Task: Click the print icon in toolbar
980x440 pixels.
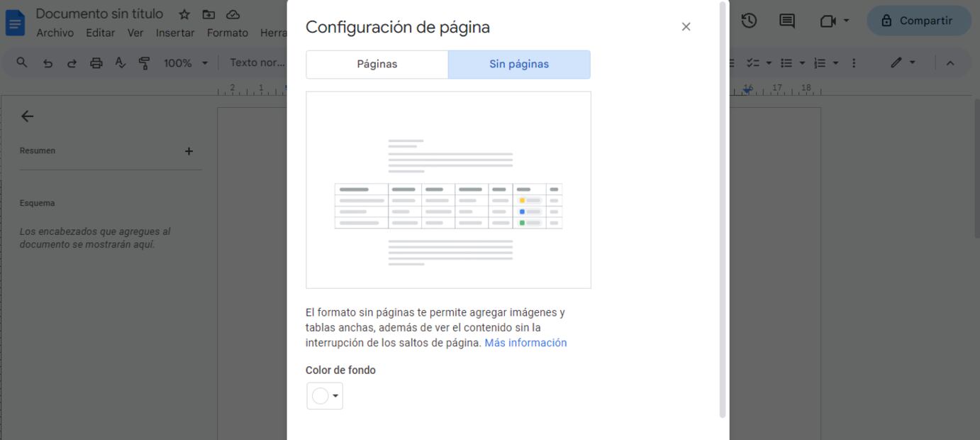Action: pyautogui.click(x=96, y=63)
